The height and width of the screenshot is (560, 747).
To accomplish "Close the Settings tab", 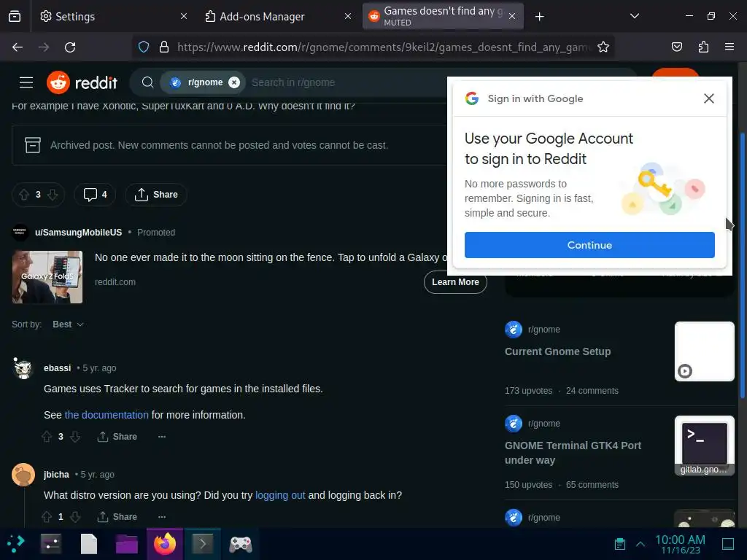I will [x=184, y=16].
